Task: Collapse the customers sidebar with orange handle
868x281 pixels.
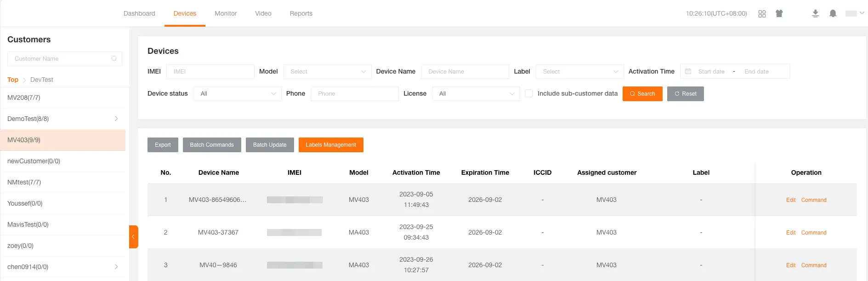Action: point(133,237)
